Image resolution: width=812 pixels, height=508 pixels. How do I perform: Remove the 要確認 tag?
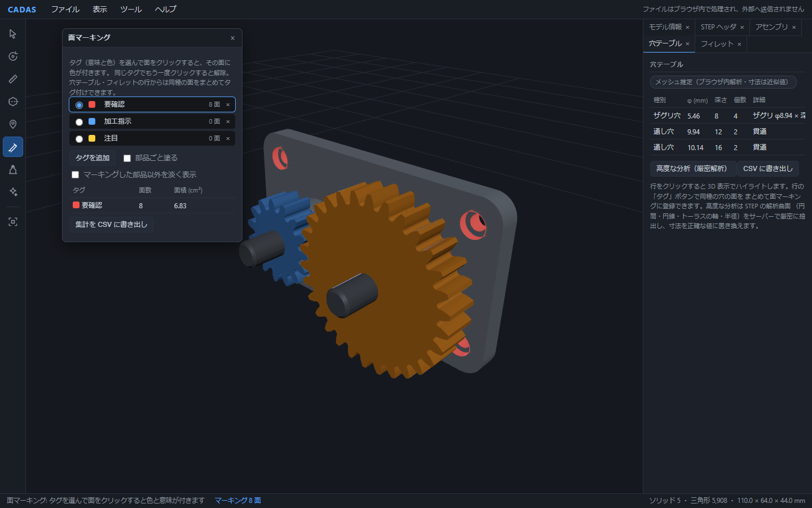pyautogui.click(x=228, y=104)
